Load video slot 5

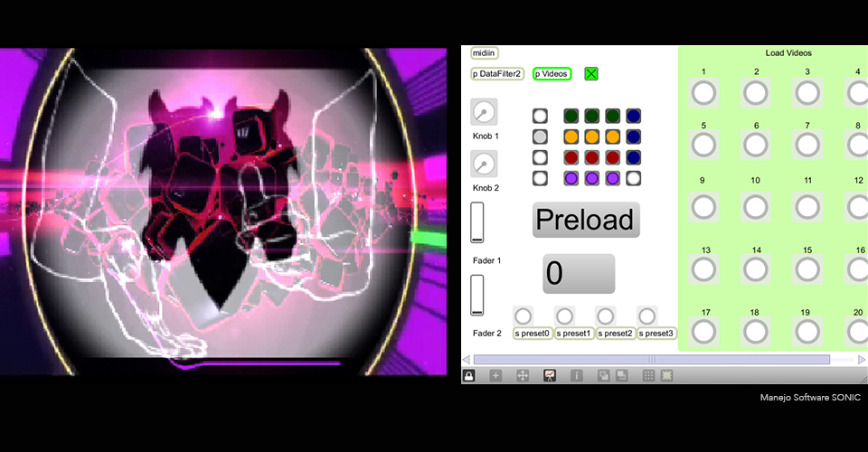(x=703, y=145)
